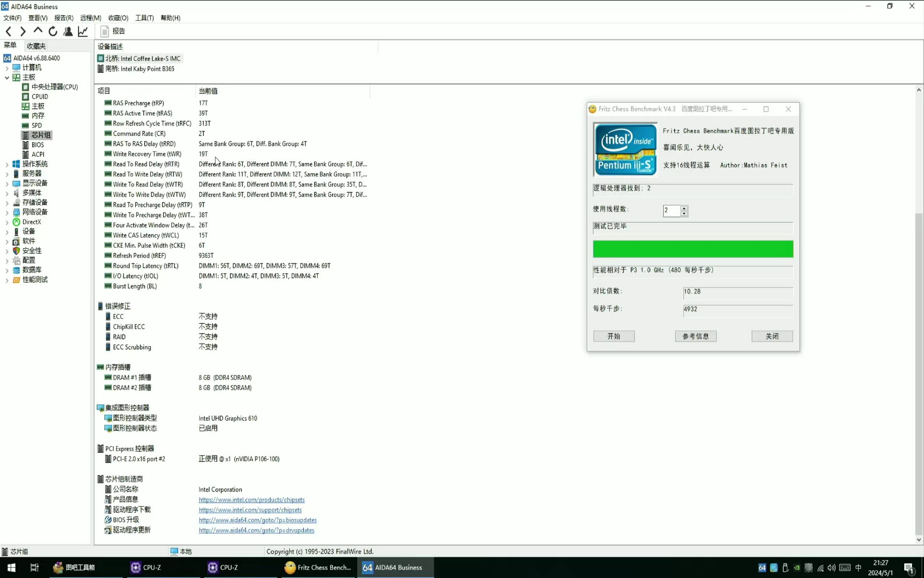Click 参考信息 button in Fritz Chess Benchmark
Screen dimensions: 924x578
696,336
